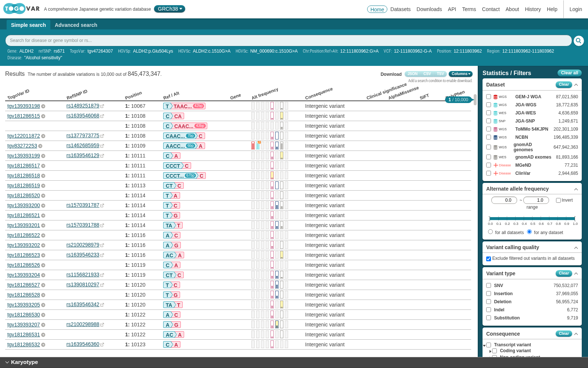588x368 pixels.
Task: Click the minimum frequency 0.0 field
Action: (x=504, y=200)
